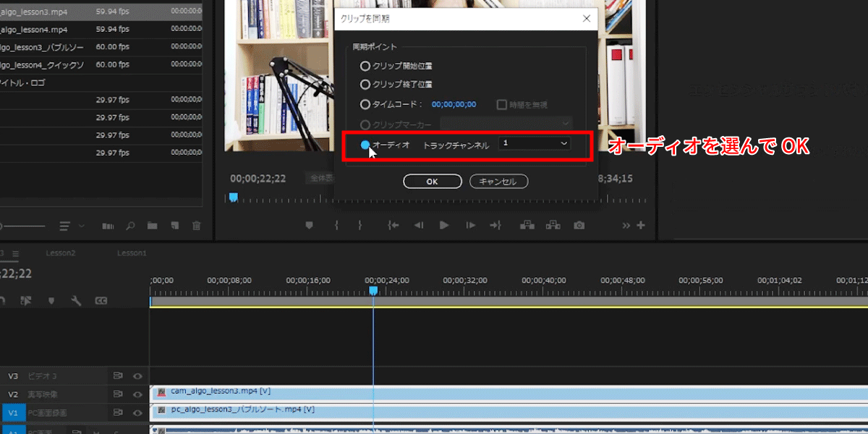Click the Extract icon in monitor
Image resolution: width=868 pixels, height=434 pixels.
(x=553, y=226)
